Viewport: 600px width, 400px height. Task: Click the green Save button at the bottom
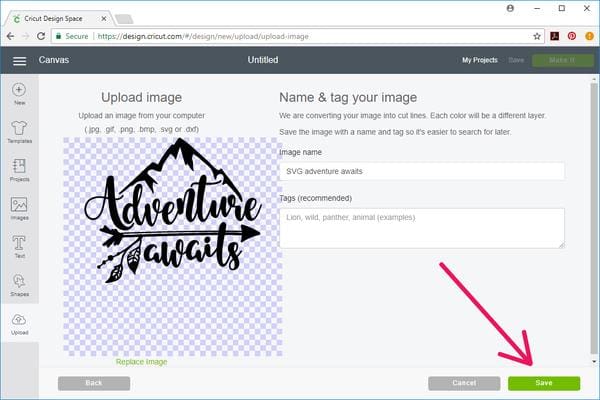(x=544, y=383)
